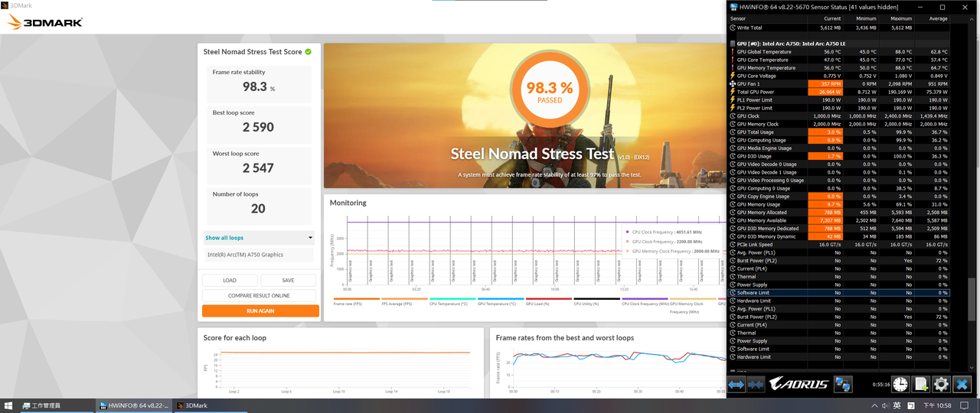980x413 pixels.
Task: Toggle CPU Temperature legend swatch
Action: [452, 299]
